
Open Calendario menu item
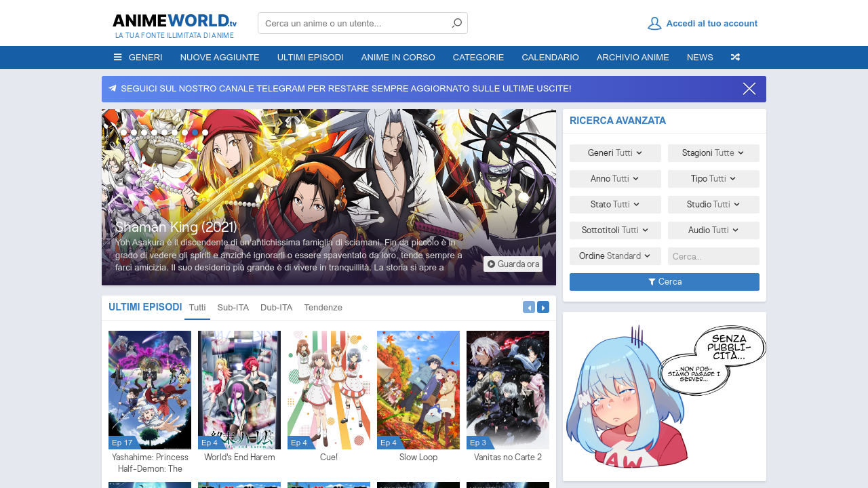pyautogui.click(x=550, y=58)
